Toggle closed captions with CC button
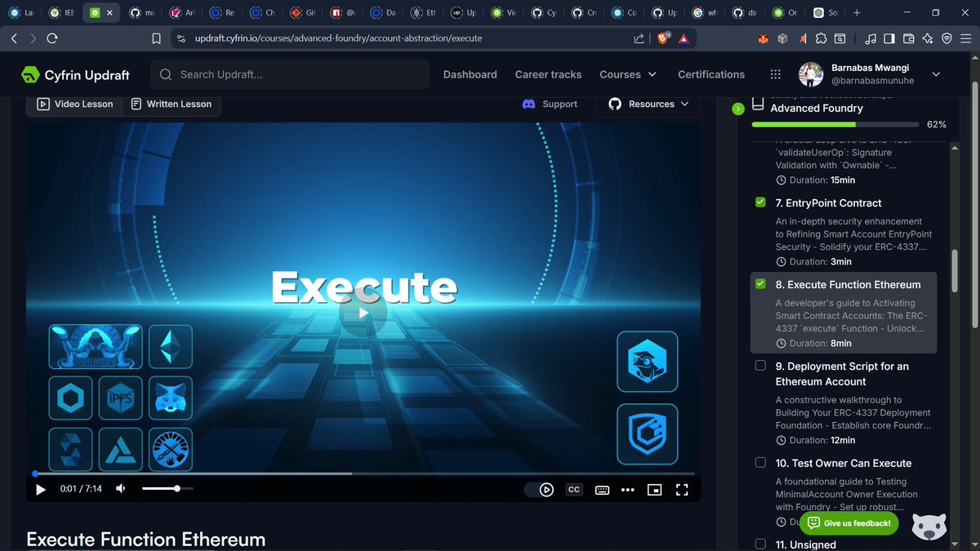 [x=574, y=490]
